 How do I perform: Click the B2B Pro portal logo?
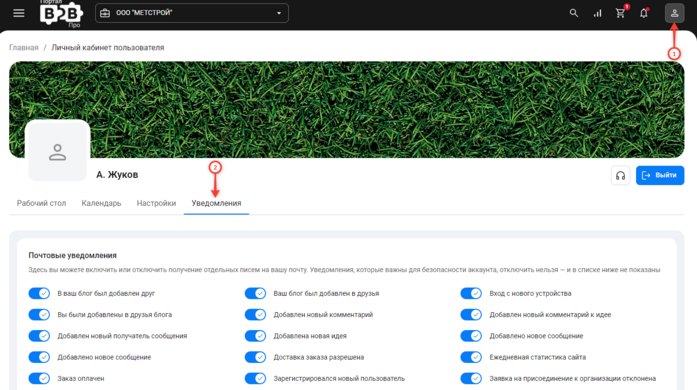tap(61, 13)
